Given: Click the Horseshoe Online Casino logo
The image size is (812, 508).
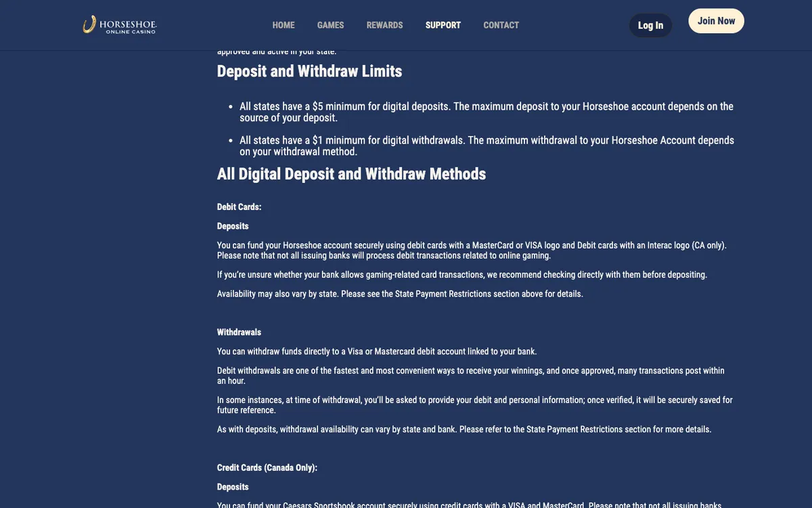Looking at the screenshot, I should (x=120, y=25).
